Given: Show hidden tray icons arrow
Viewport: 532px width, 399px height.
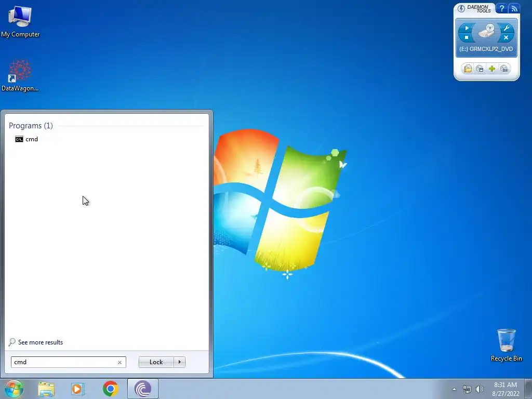Looking at the screenshot, I should [454, 389].
